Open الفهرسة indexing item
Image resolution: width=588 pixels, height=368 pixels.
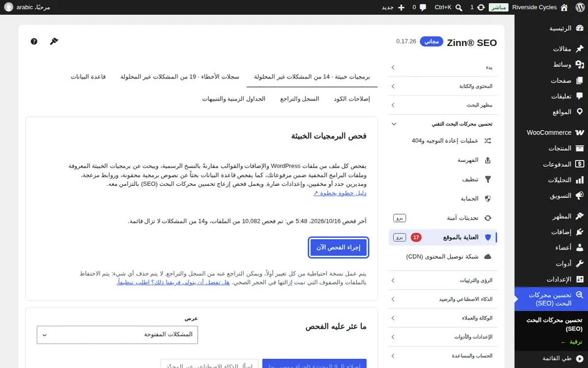click(x=443, y=160)
